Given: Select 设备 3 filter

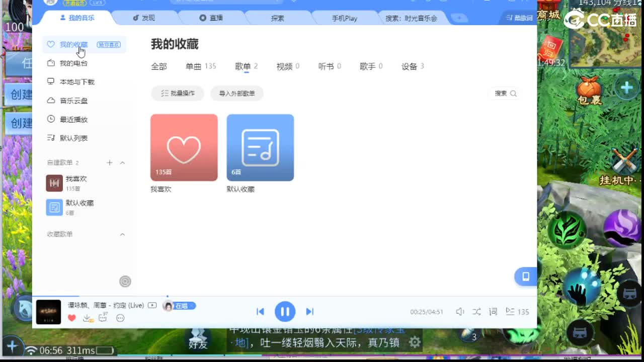Looking at the screenshot, I should click(413, 66).
